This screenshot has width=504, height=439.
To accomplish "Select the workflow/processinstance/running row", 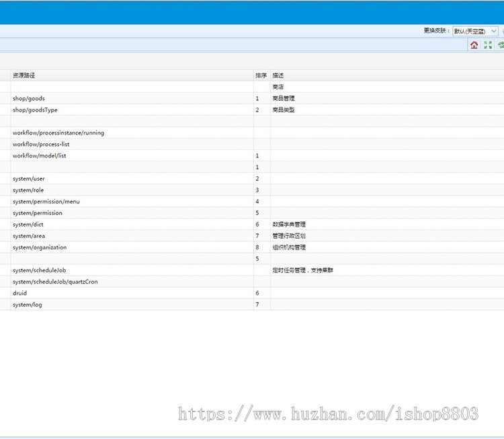I will [x=252, y=133].
